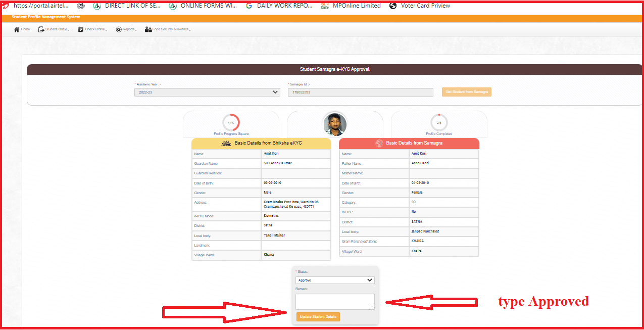Expand the Academic Year dropdown
The image size is (644, 330).
tap(207, 92)
